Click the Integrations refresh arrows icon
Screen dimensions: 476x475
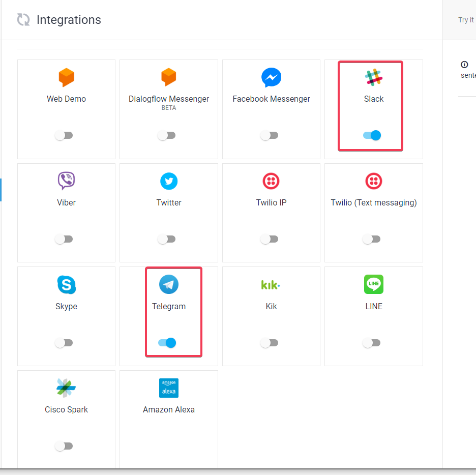(x=23, y=20)
